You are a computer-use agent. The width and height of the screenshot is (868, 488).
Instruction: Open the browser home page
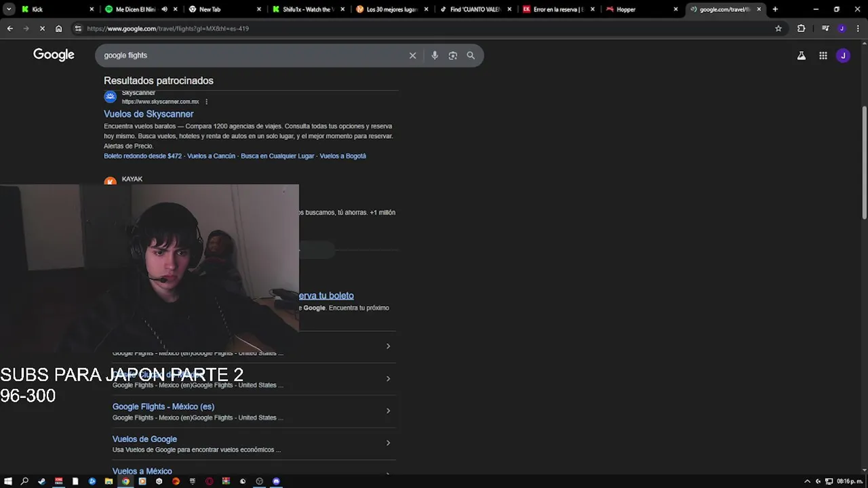pos(59,28)
